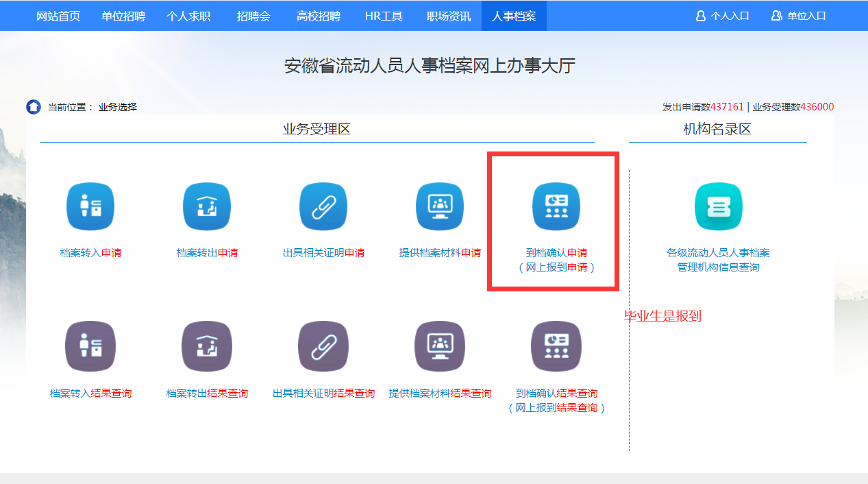Screen dimensions: 868x484
Task: Click the purple 到档确认结果查询 icon
Action: 556,346
